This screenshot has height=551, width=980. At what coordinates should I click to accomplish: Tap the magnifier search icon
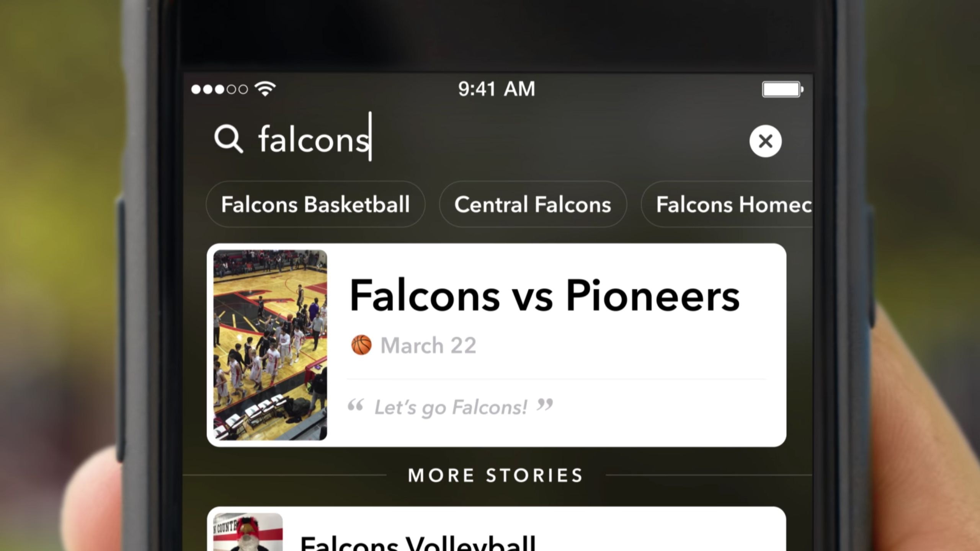tap(229, 140)
